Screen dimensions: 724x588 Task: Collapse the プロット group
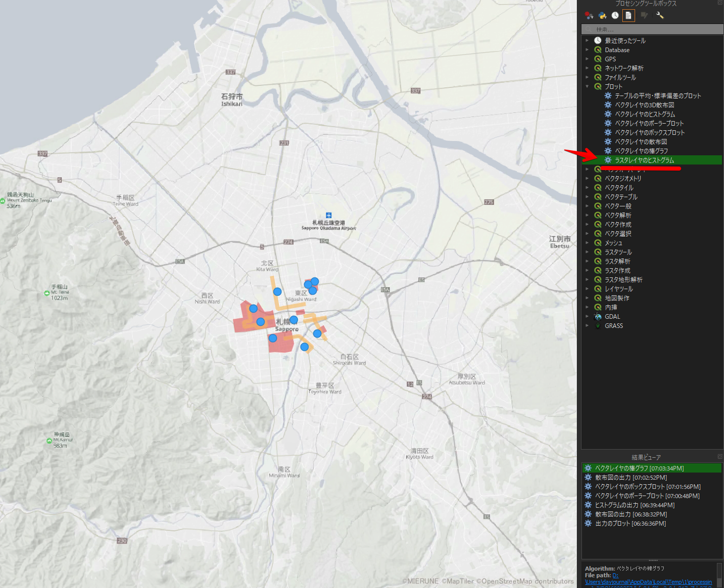point(587,86)
